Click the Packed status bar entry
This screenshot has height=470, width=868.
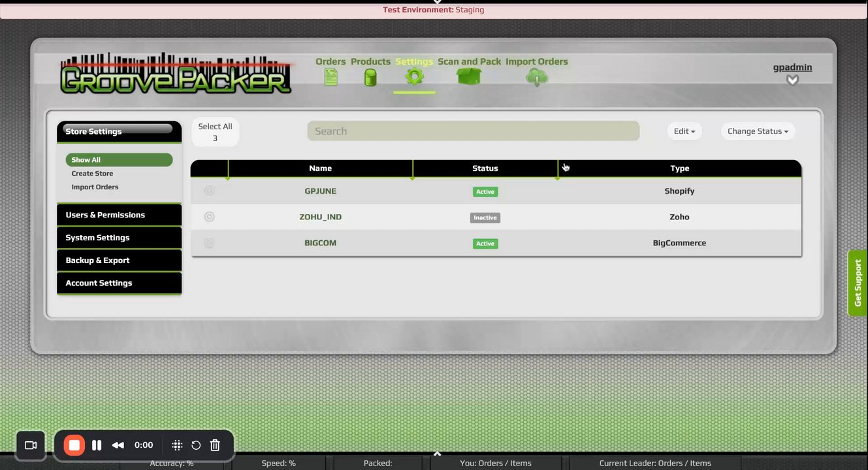[378, 463]
